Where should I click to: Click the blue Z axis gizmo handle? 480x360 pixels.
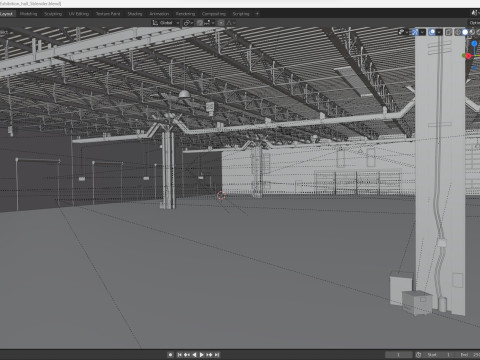pyautogui.click(x=474, y=43)
